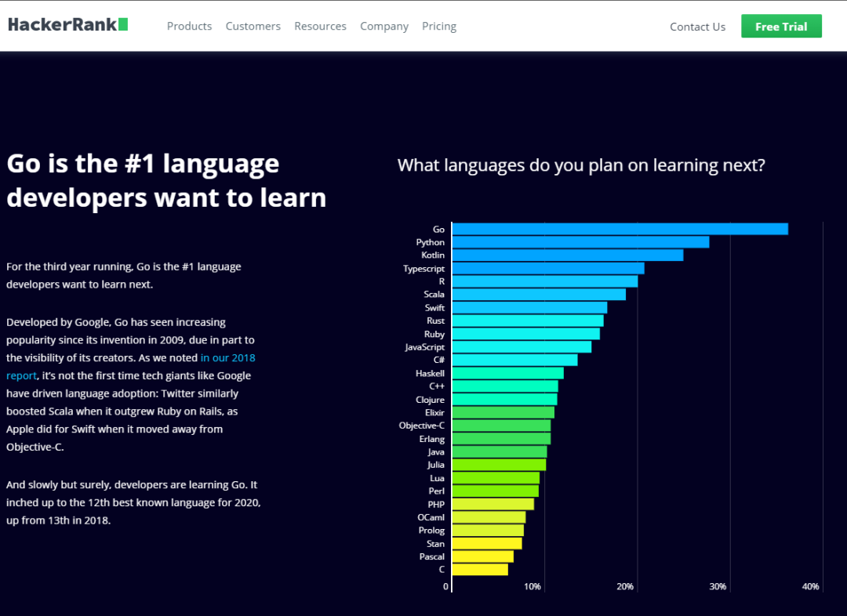Screen dimensions: 847x616
Task: Click the Python bar in chart
Action: pyautogui.click(x=580, y=242)
